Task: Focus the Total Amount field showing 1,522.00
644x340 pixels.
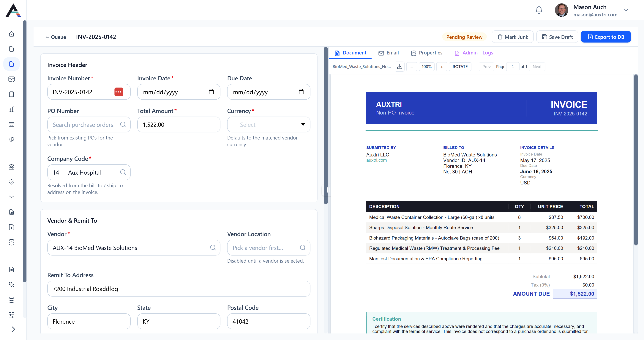Action: 179,125
